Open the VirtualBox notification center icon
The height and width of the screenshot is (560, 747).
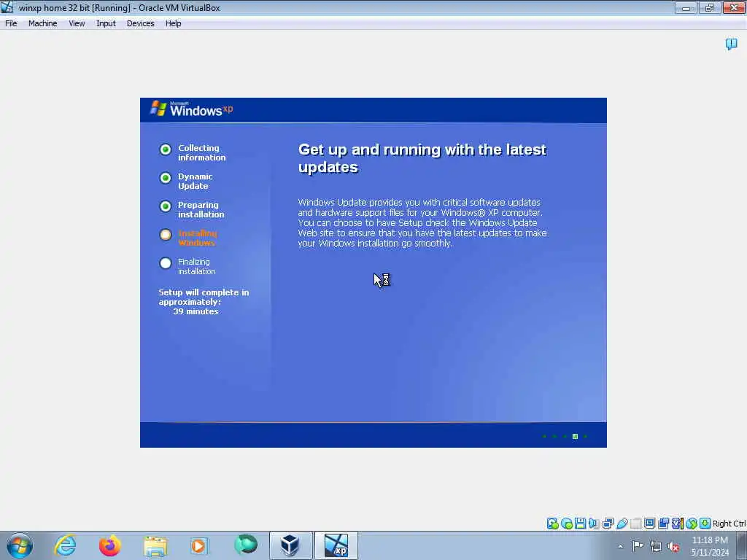(731, 44)
